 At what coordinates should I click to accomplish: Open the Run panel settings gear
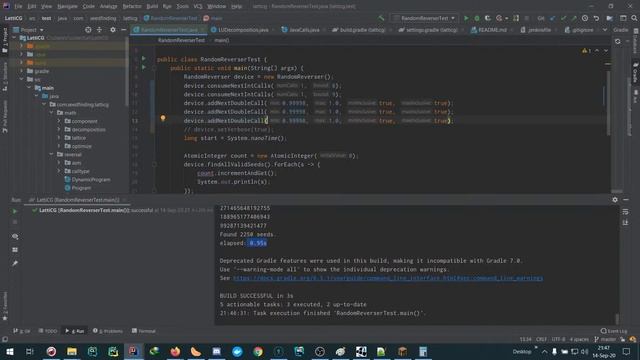tap(615, 200)
